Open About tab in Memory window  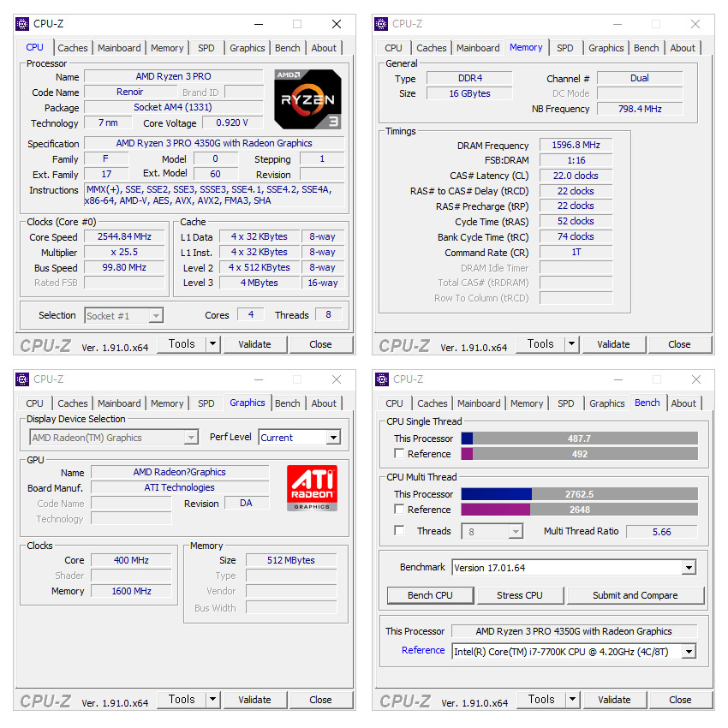[x=683, y=48]
